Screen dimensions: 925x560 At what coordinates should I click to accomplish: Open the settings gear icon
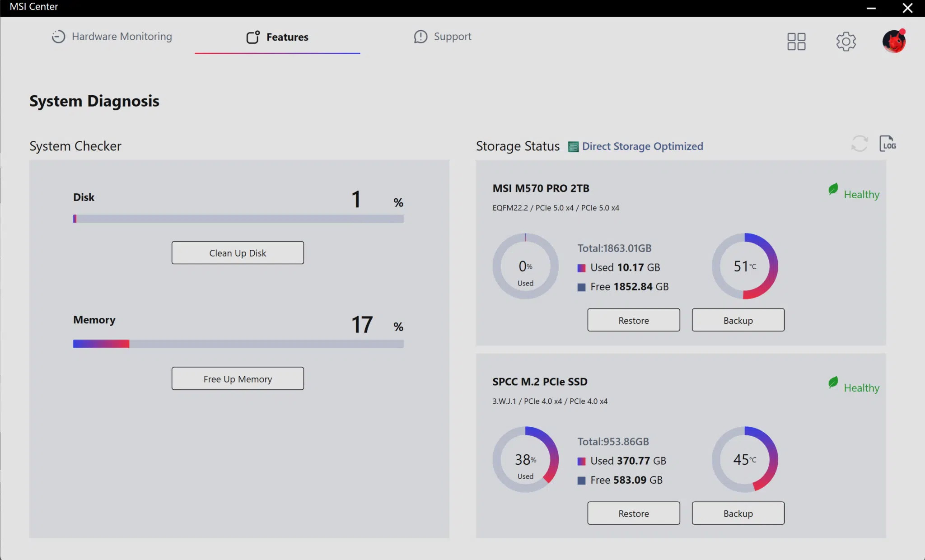(x=846, y=42)
